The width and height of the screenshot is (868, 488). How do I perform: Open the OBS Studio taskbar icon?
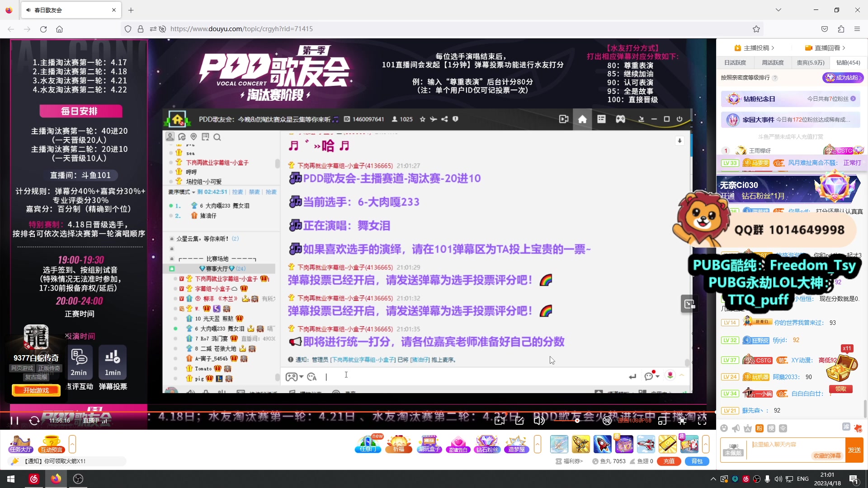[x=78, y=479]
